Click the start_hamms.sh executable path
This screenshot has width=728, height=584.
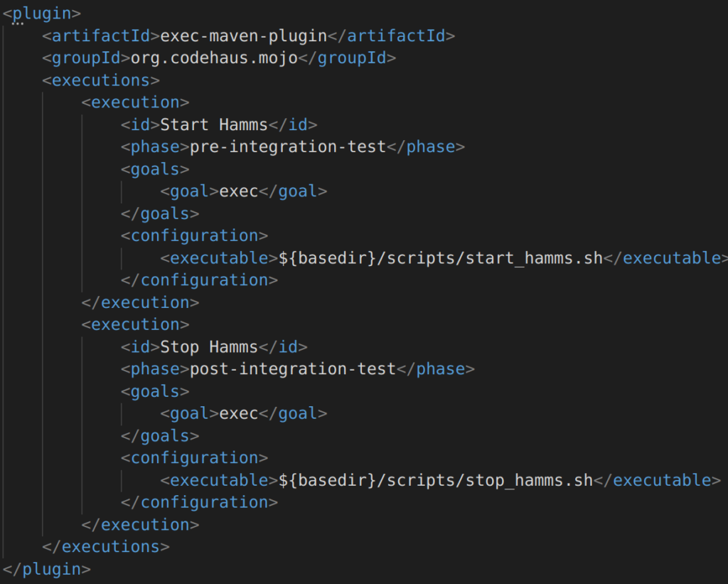coord(441,258)
